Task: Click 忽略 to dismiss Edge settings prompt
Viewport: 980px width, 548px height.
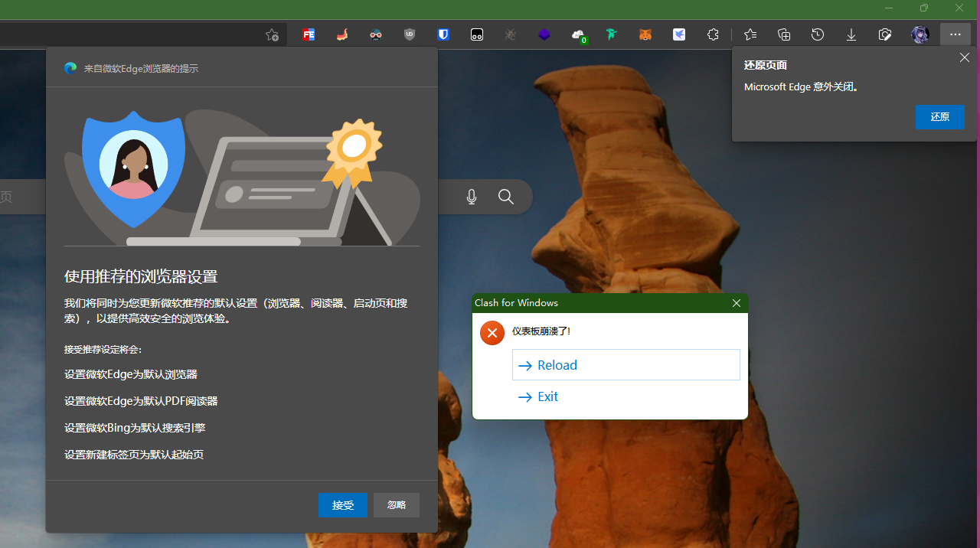Action: click(x=397, y=505)
